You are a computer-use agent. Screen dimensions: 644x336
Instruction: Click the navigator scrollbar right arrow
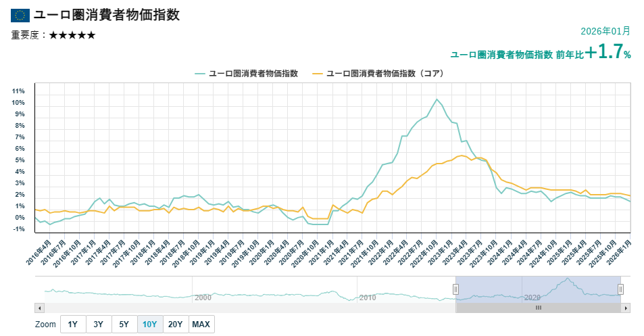click(x=626, y=308)
